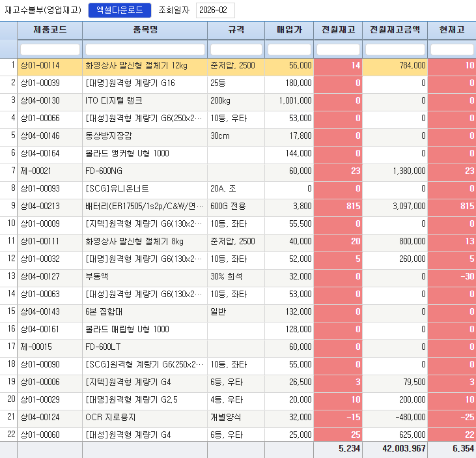Image resolution: width=476 pixels, height=458 pixels.
Task: Select item 볼라드 앵커형 U형 1000
Action: tap(127, 154)
